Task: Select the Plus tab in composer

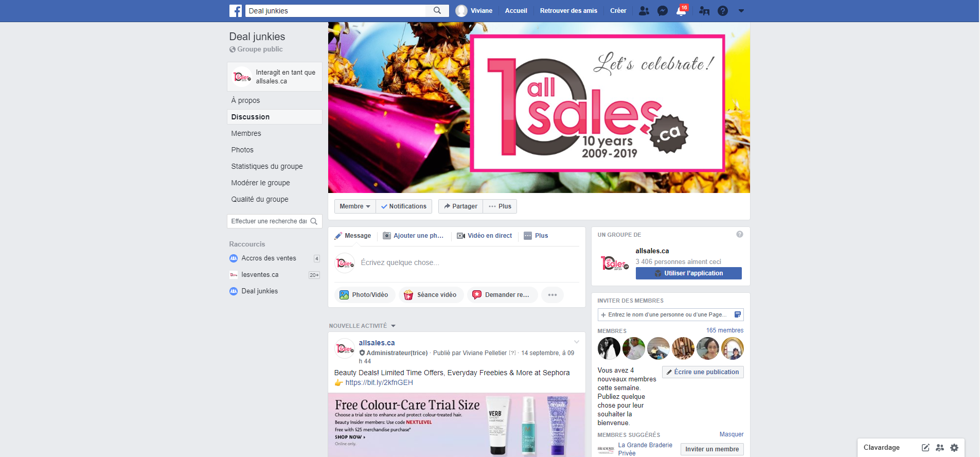Action: pyautogui.click(x=536, y=236)
